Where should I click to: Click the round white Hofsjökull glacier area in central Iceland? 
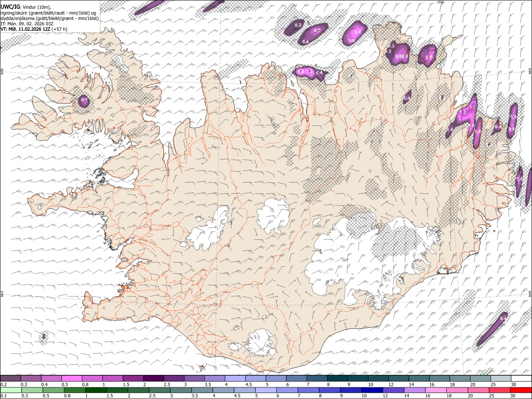click(x=273, y=216)
